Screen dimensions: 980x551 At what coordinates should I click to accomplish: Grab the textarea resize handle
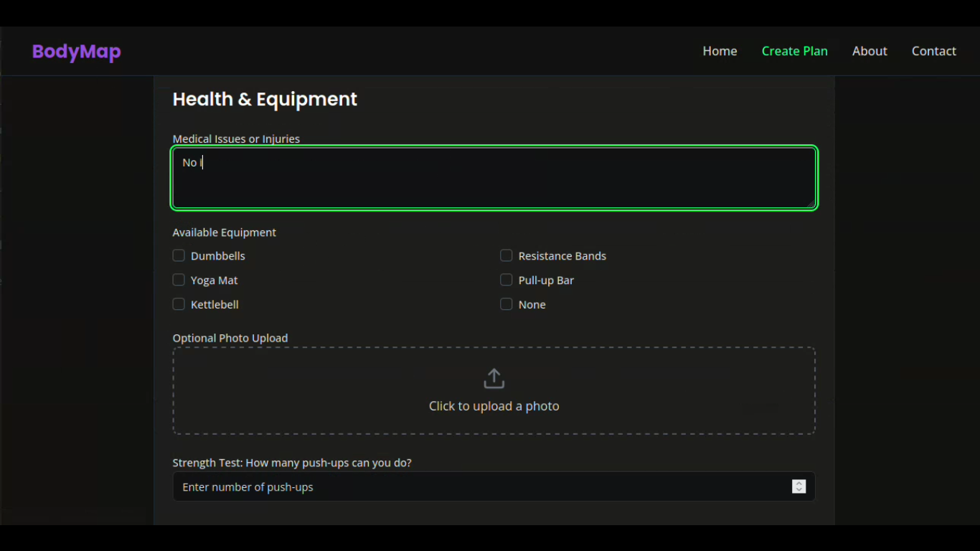[811, 204]
